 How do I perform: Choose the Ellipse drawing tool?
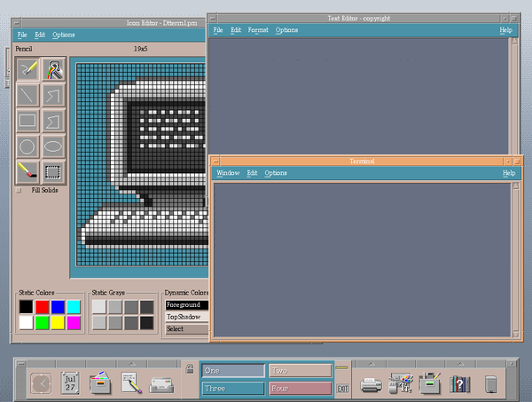pyautogui.click(x=54, y=146)
